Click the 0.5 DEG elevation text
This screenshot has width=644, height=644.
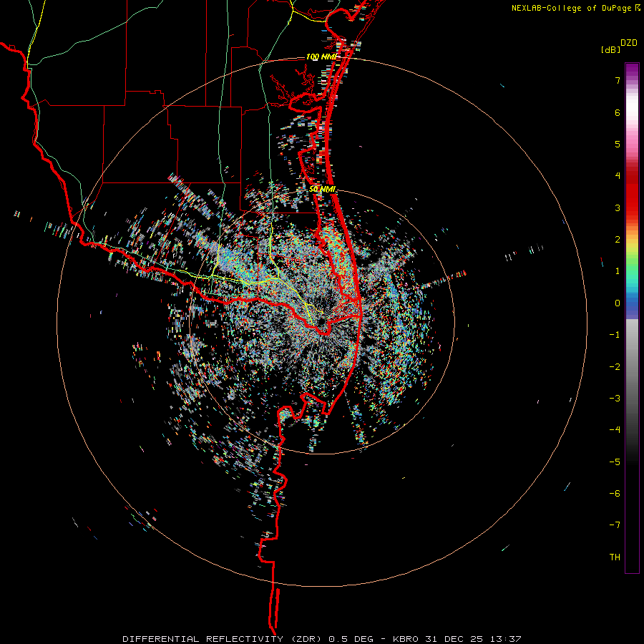coord(351,639)
